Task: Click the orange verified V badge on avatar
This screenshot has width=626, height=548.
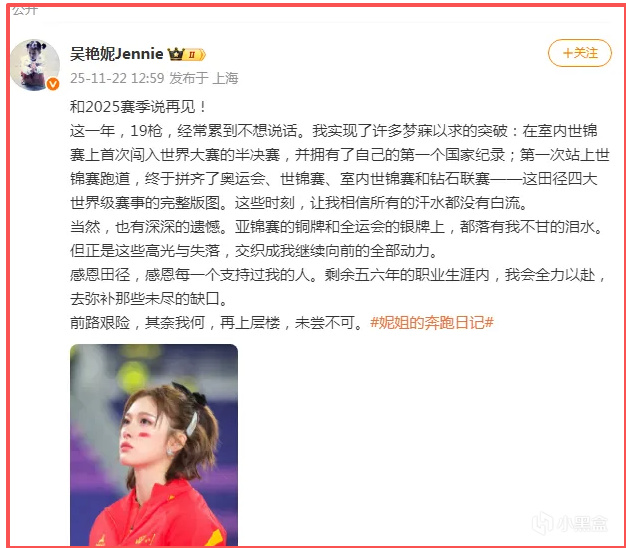Action: 53,84
